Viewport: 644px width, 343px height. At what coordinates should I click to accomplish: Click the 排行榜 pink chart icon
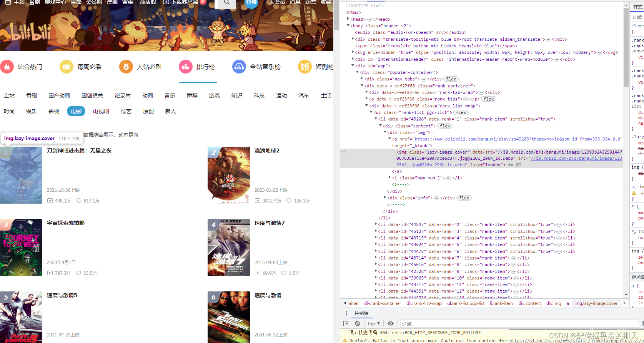click(186, 67)
